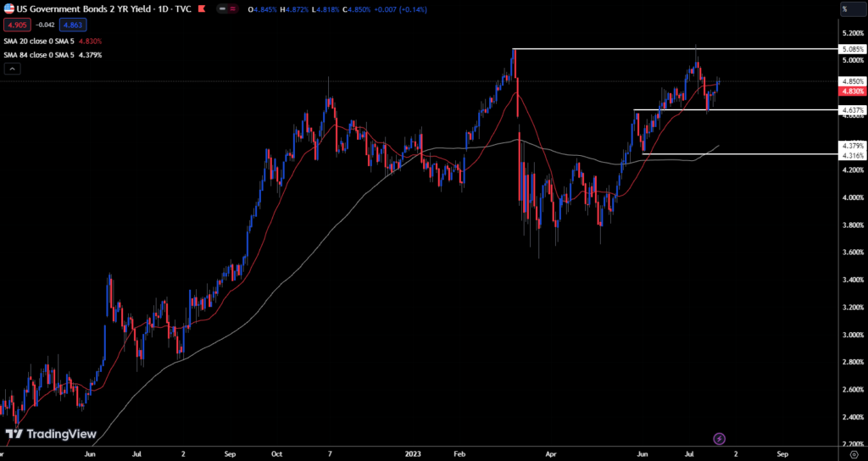Viewport: 868px width, 461px height.
Task: Click the 3.600% price axis label
Action: 853,253
